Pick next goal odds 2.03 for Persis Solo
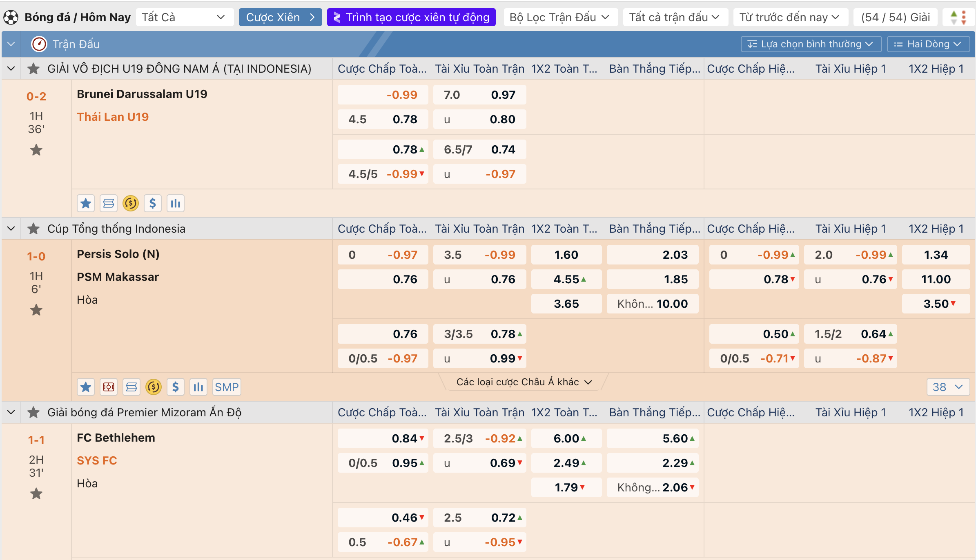This screenshot has height=560, width=976. [x=653, y=255]
